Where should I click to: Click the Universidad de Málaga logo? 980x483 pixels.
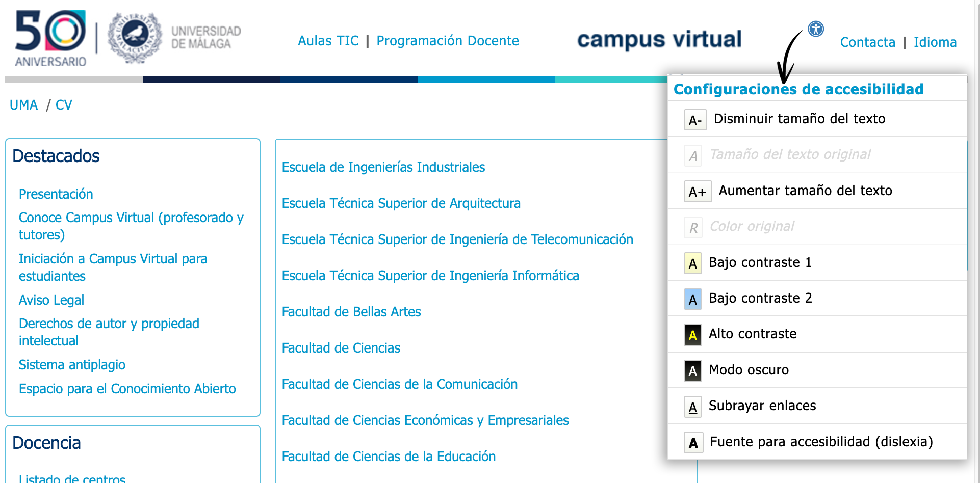[174, 38]
